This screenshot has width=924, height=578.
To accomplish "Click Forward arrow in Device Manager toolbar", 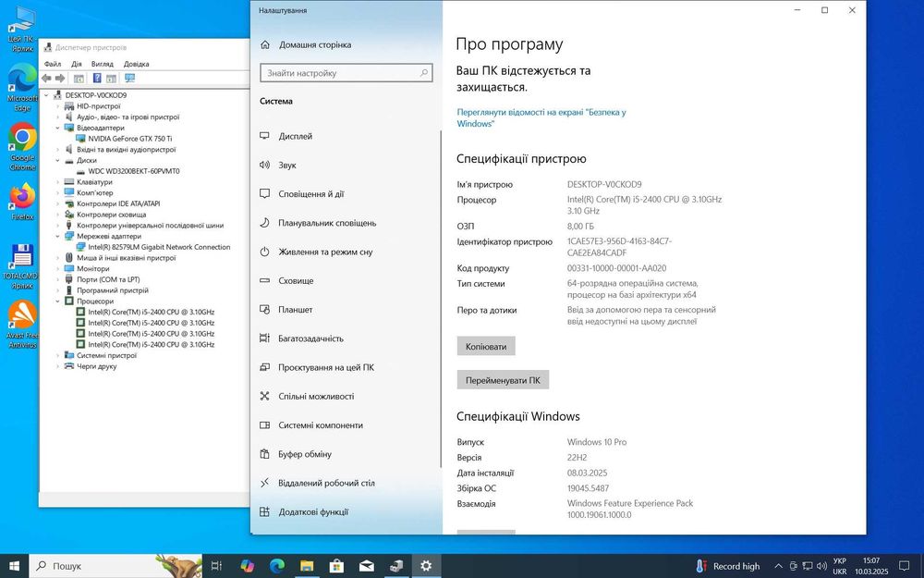I will (59, 78).
